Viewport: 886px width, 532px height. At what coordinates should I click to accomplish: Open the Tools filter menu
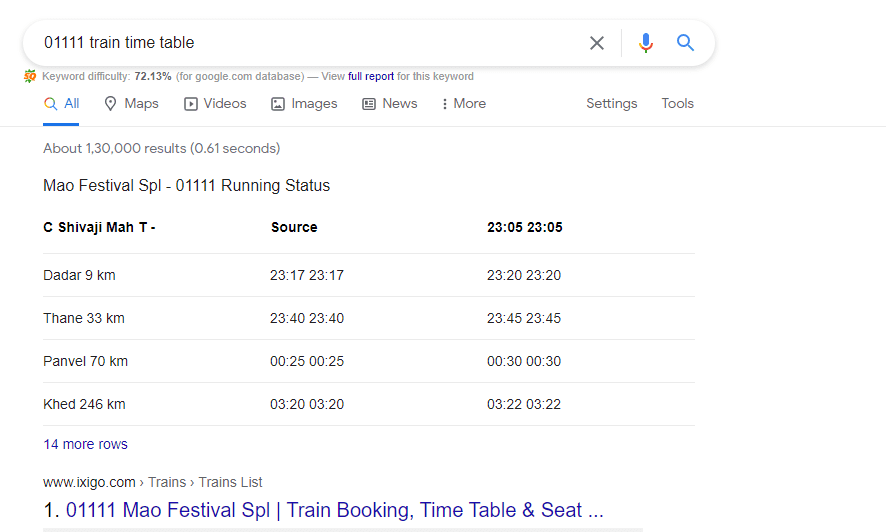(677, 103)
